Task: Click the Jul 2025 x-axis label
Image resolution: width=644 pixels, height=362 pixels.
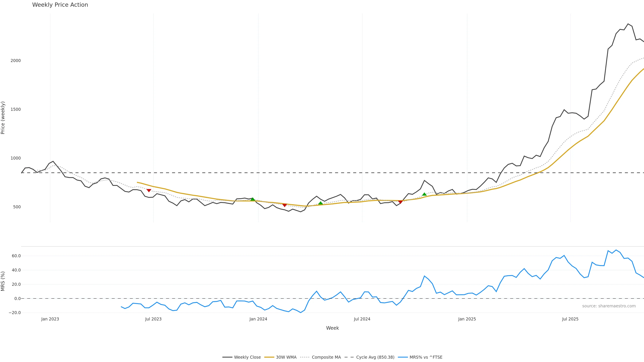Action: pyautogui.click(x=570, y=319)
